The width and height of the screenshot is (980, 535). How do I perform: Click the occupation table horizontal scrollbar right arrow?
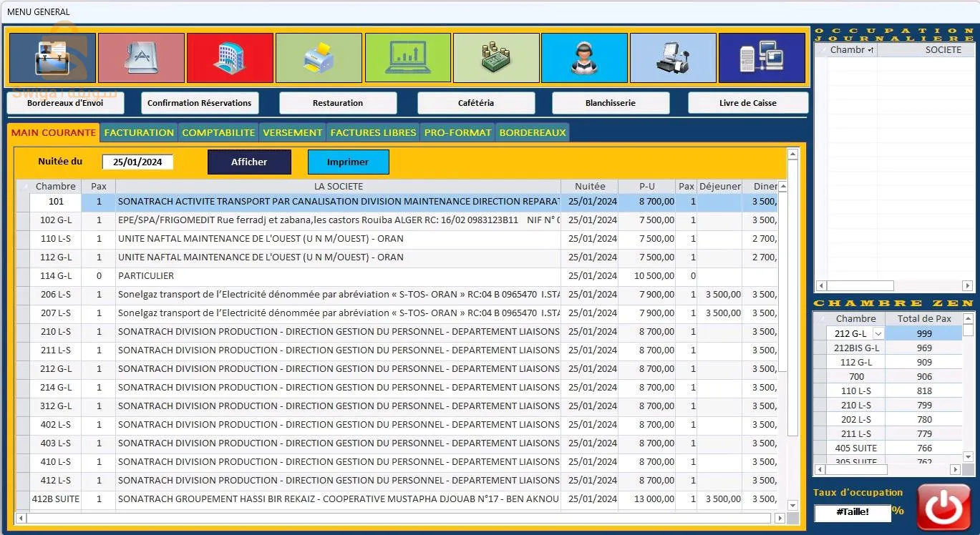point(968,285)
